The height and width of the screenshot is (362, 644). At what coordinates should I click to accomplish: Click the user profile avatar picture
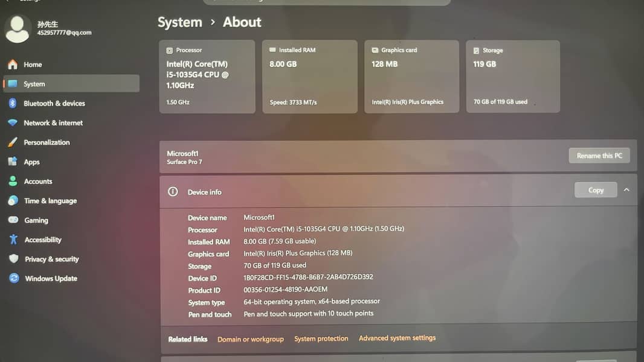coord(18,28)
